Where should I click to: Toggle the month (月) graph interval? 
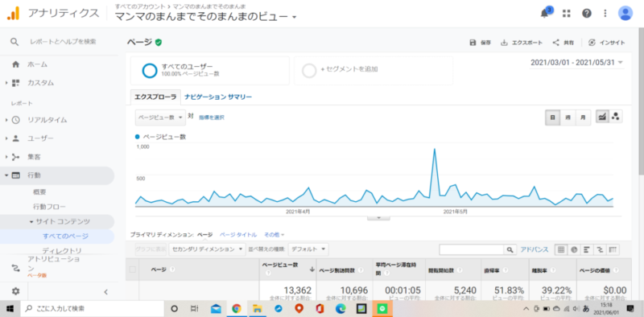click(583, 117)
